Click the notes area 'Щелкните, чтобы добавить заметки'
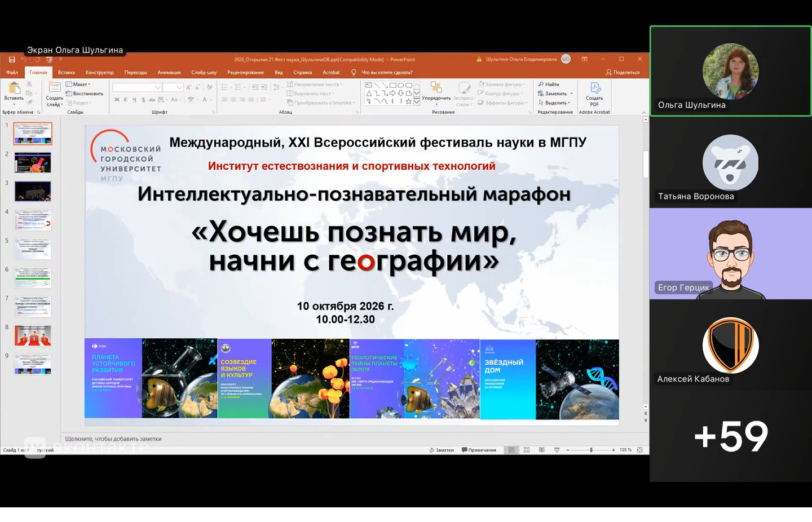This screenshot has height=522, width=812. tap(113, 439)
